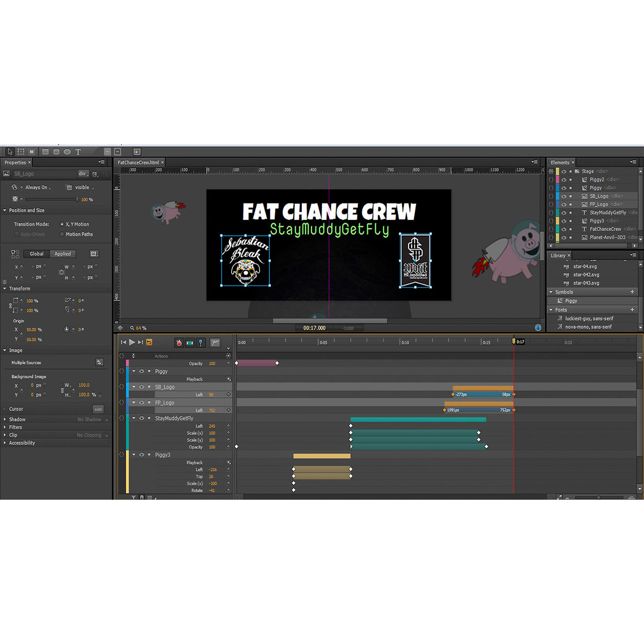This screenshot has width=644, height=644.
Task: Hide SB_Logo in Elements panel
Action: click(x=563, y=196)
